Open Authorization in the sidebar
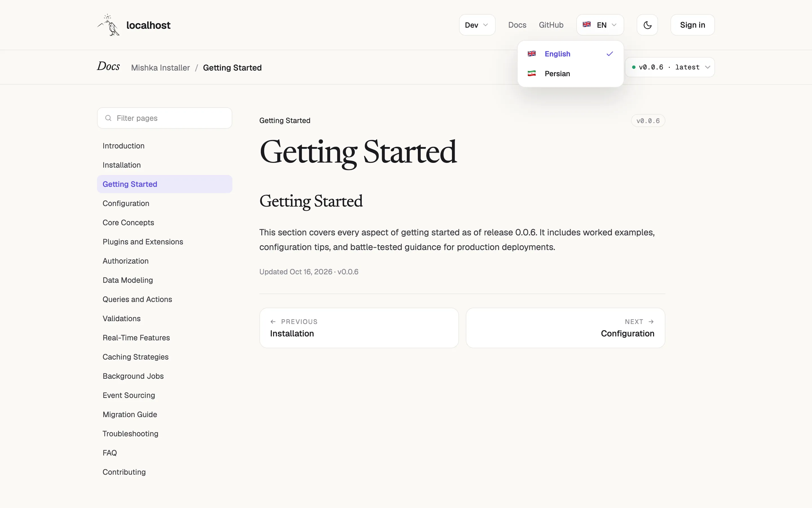 tap(164, 261)
